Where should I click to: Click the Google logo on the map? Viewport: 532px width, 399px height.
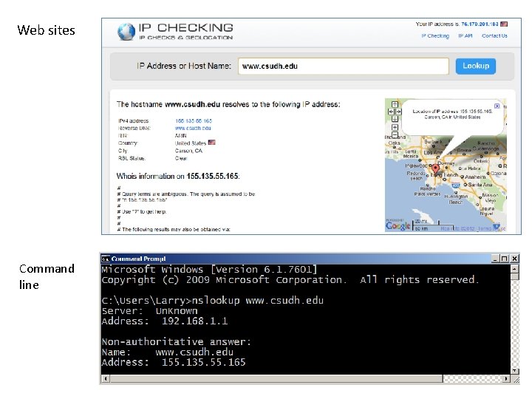[x=398, y=225]
